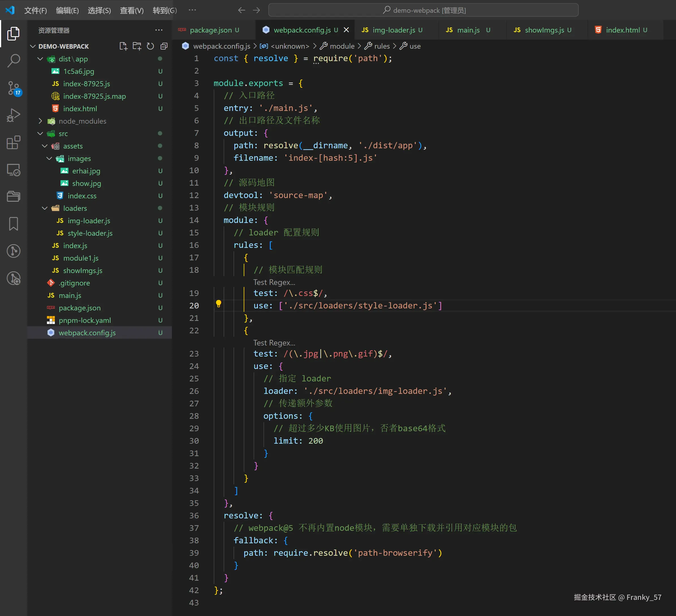Refresh the explorer file tree
The width and height of the screenshot is (676, 616).
click(x=150, y=46)
